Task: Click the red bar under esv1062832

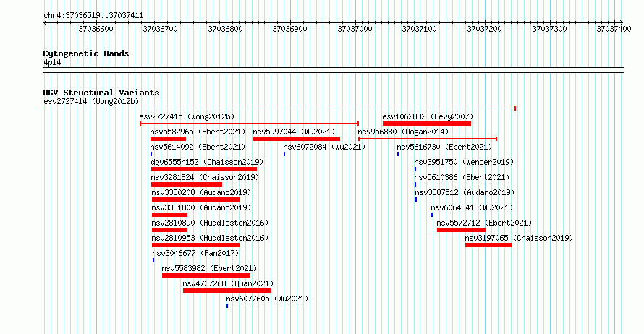Action: pos(427,124)
